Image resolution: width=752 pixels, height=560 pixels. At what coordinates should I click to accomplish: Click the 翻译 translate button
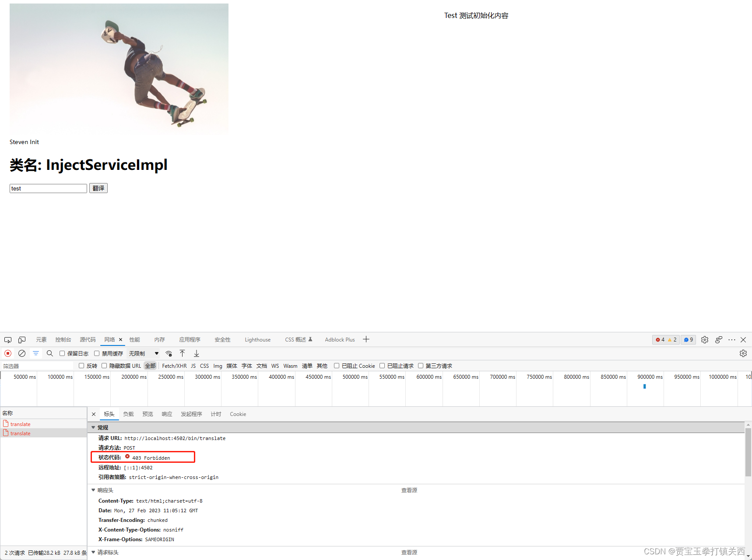pyautogui.click(x=98, y=188)
